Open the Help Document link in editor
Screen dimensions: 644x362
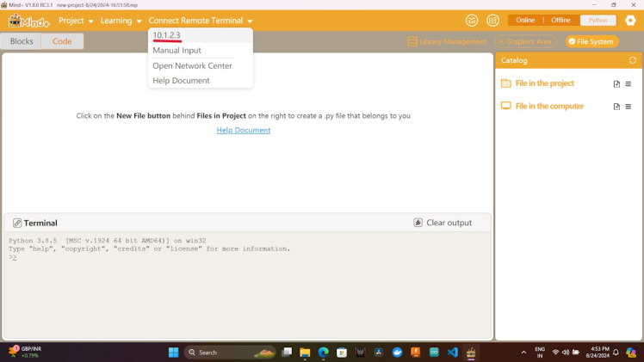tap(244, 131)
